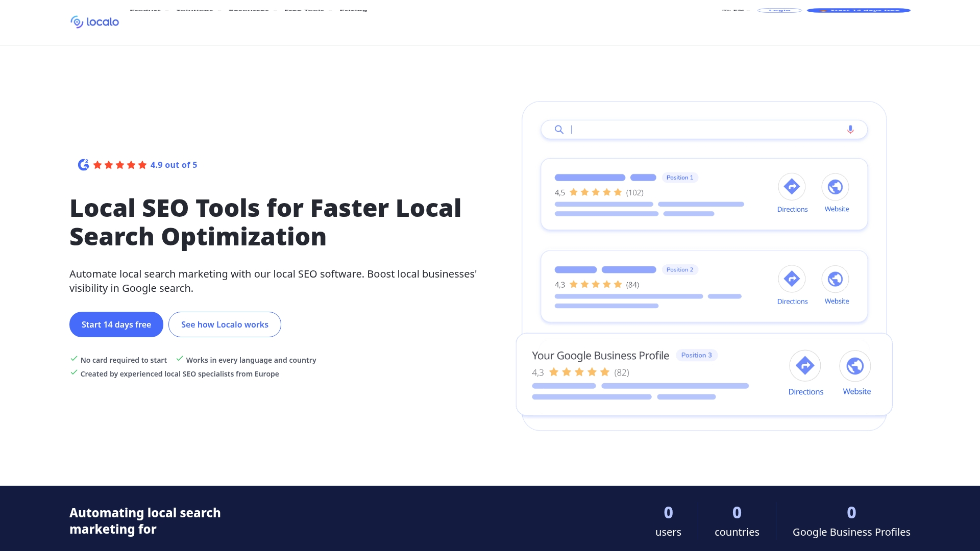Click the Login button in header
The height and width of the screenshot is (551, 980).
click(x=779, y=10)
